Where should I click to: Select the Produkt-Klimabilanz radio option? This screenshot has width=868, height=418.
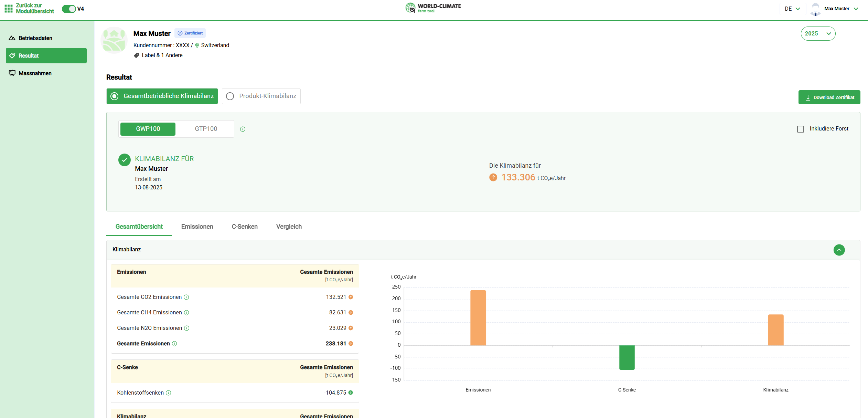pyautogui.click(x=230, y=96)
